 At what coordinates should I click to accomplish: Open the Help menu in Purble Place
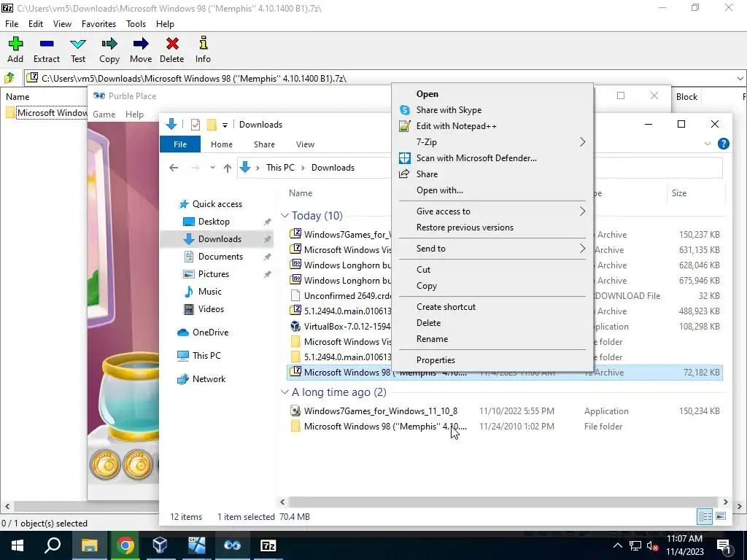pos(134,114)
